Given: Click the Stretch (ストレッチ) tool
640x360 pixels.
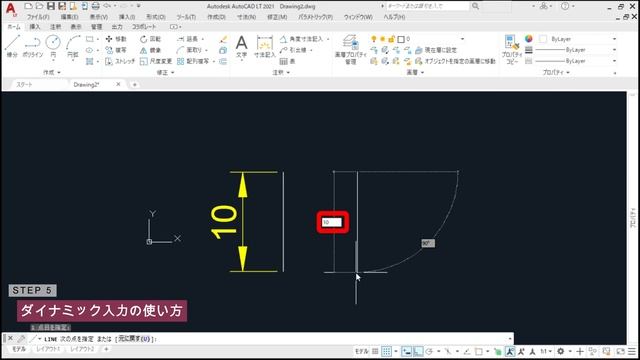Looking at the screenshot, I should [120, 61].
